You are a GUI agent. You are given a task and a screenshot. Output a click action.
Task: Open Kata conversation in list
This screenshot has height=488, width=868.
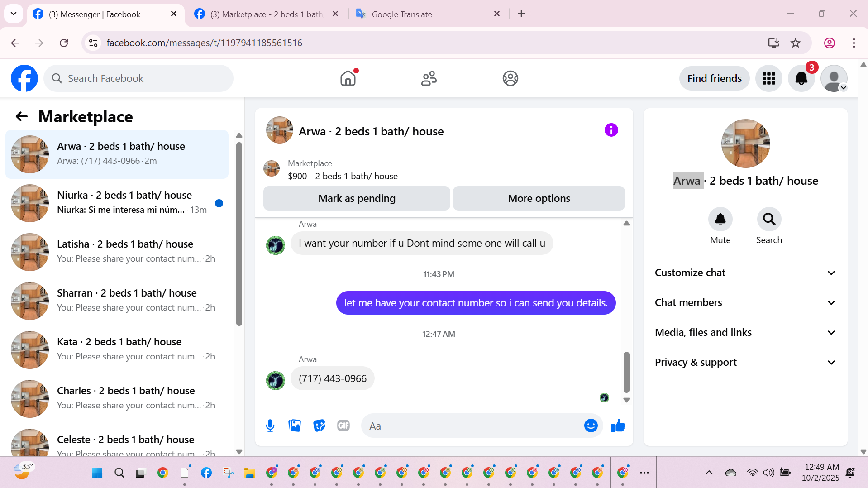coord(117,350)
